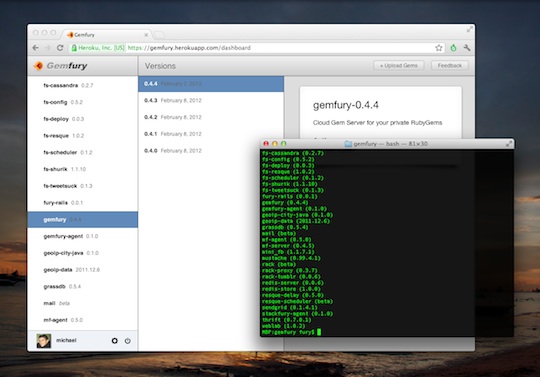Select fury-rails 0.0.1 in gem list
Viewport: 540px width, 377px height.
click(x=83, y=202)
